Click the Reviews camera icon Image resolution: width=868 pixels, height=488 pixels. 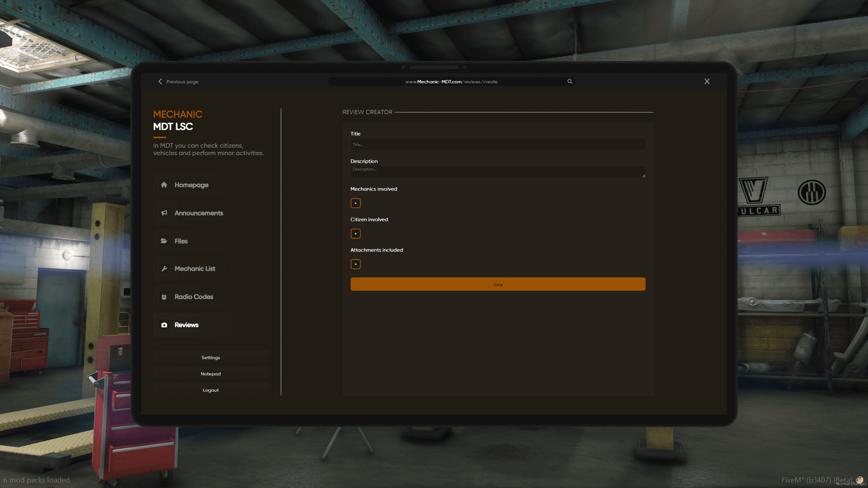point(164,325)
